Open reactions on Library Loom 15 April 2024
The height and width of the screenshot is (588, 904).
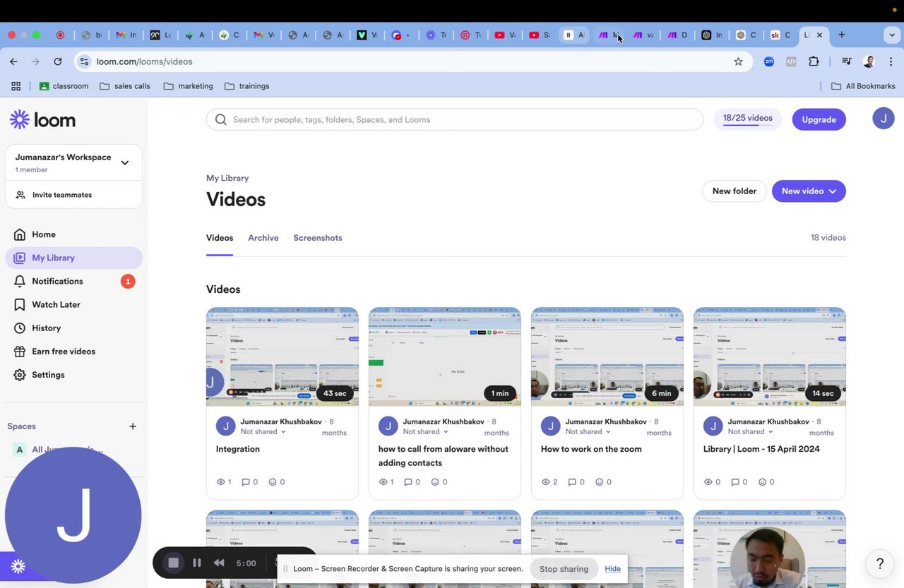click(x=766, y=482)
